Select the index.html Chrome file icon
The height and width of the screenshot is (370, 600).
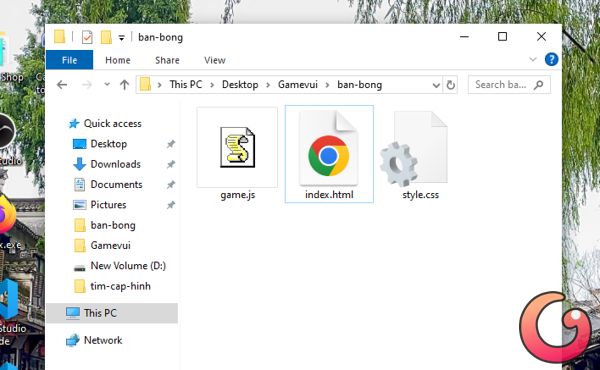[x=329, y=148]
